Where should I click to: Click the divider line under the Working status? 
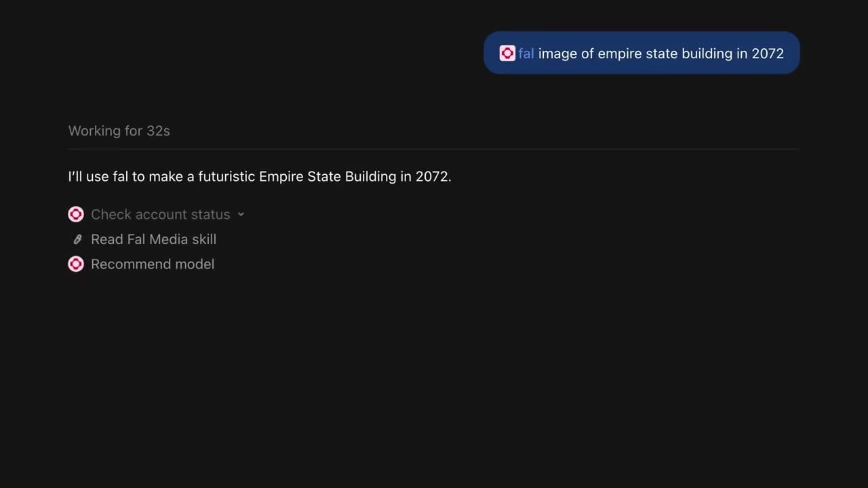434,148
